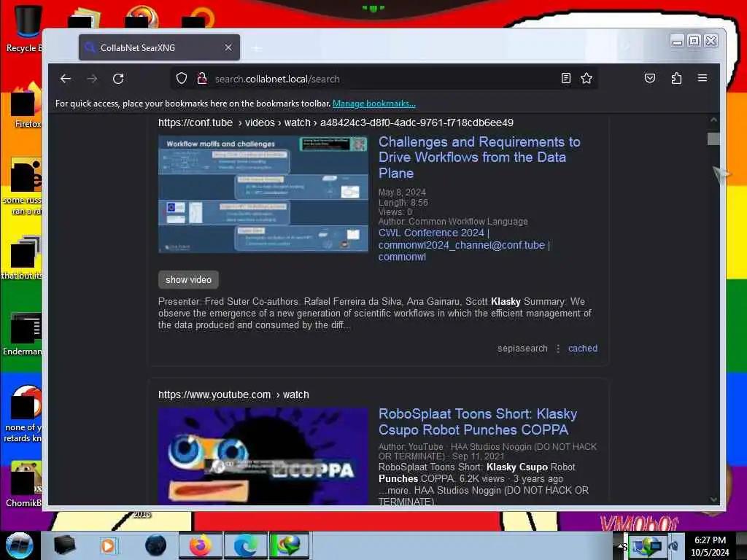This screenshot has width=747, height=560.
Task: Click the youtube.com watch URL breadcrumb
Action: [x=233, y=394]
